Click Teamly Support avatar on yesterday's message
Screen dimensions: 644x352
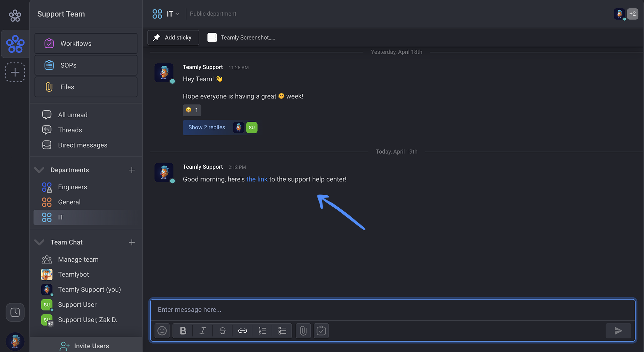tap(164, 73)
